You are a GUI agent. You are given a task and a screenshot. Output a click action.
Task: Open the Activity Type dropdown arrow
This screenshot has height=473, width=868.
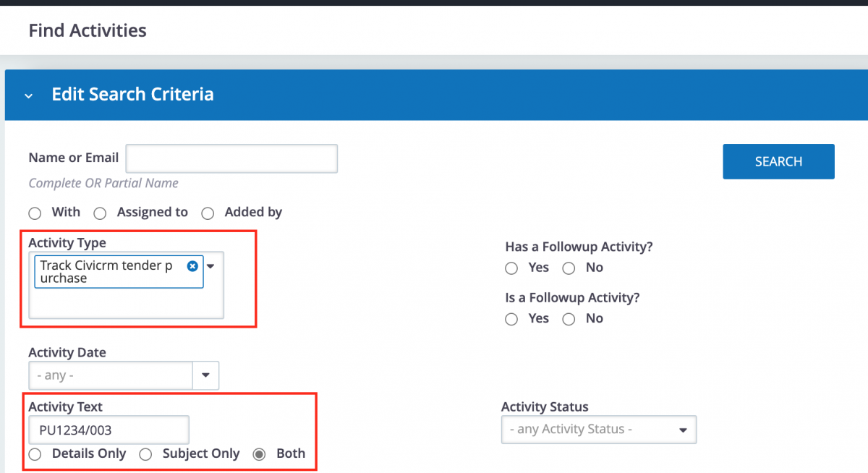211,266
